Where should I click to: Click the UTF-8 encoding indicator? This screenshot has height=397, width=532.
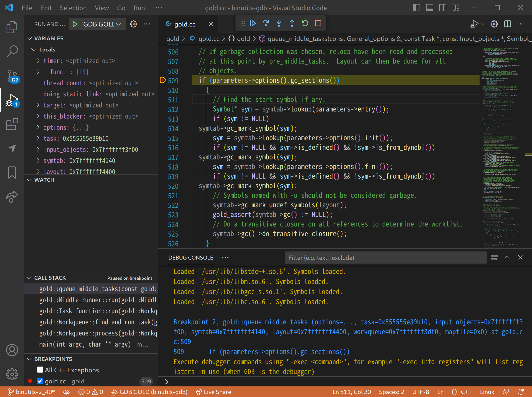tap(421, 392)
